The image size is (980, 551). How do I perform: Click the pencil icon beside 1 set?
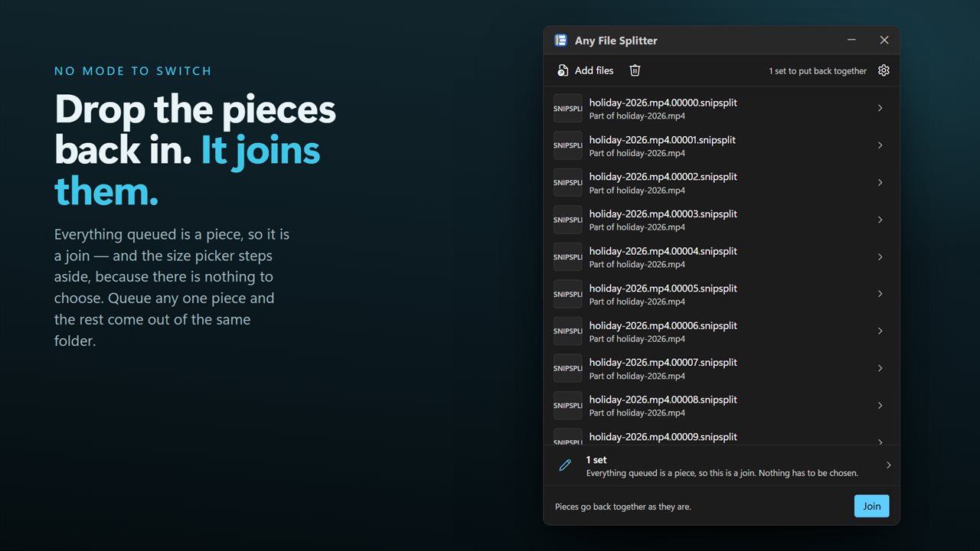pyautogui.click(x=565, y=465)
